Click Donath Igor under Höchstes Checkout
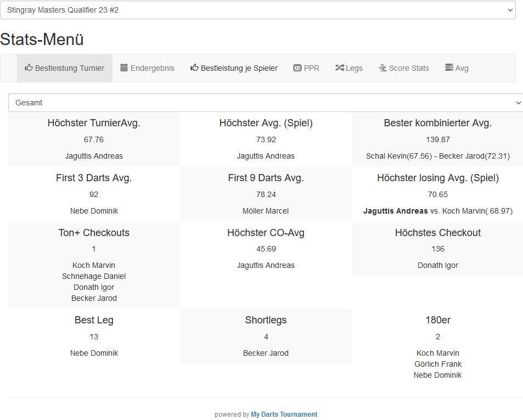The width and height of the screenshot is (523, 420). click(x=437, y=265)
